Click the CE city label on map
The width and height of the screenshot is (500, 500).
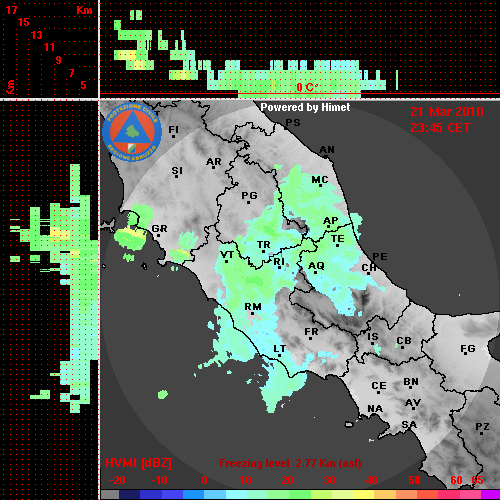coord(379,386)
